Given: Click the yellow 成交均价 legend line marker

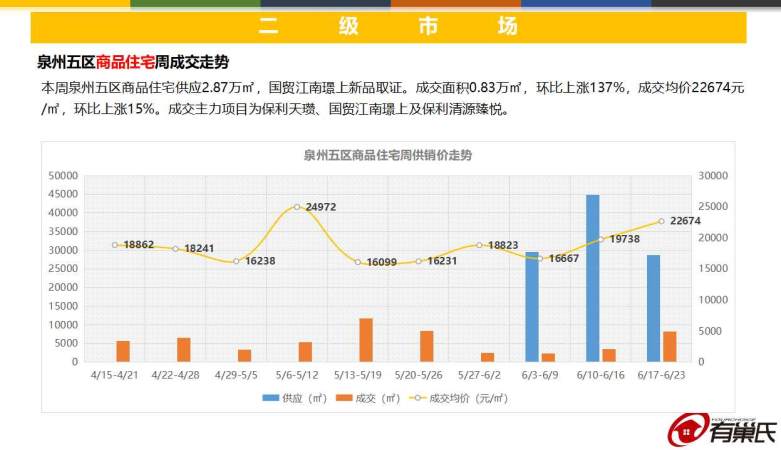Looking at the screenshot, I should tap(417, 398).
